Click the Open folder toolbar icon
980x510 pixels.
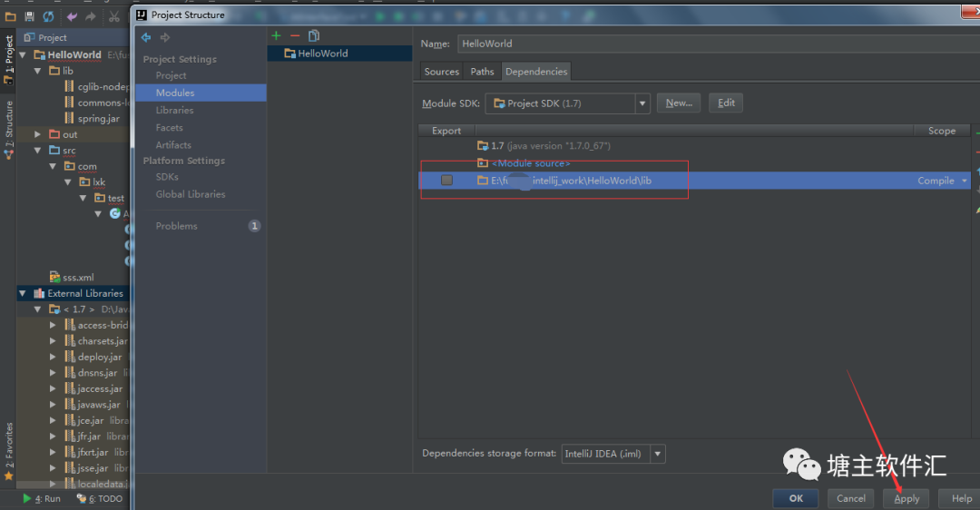point(11,17)
